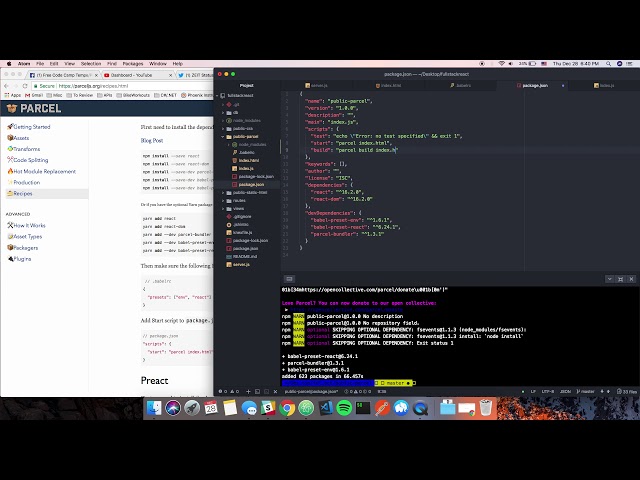
Task: Switch to index.html editor tab
Action: [389, 85]
